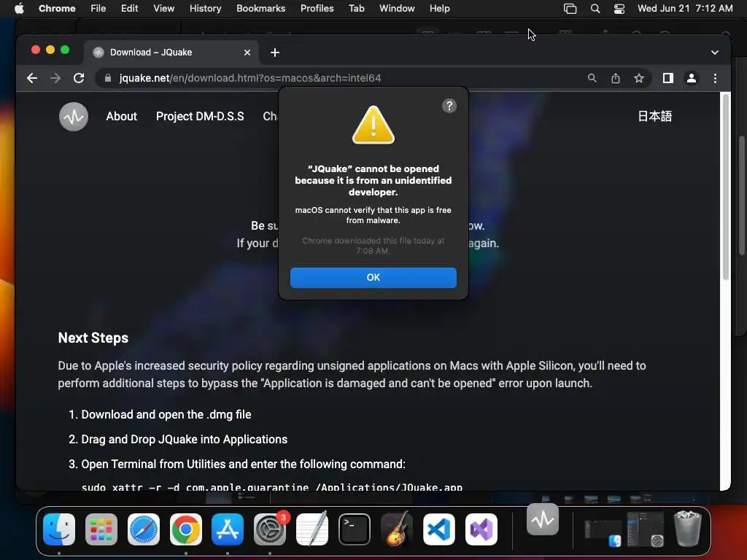Click the JQuake logo on the page

[74, 117]
